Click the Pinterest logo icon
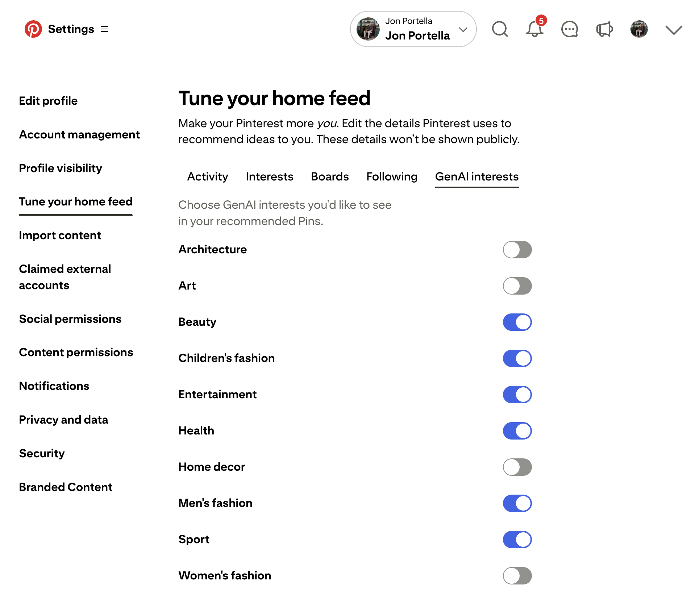687x616 pixels. (x=33, y=29)
